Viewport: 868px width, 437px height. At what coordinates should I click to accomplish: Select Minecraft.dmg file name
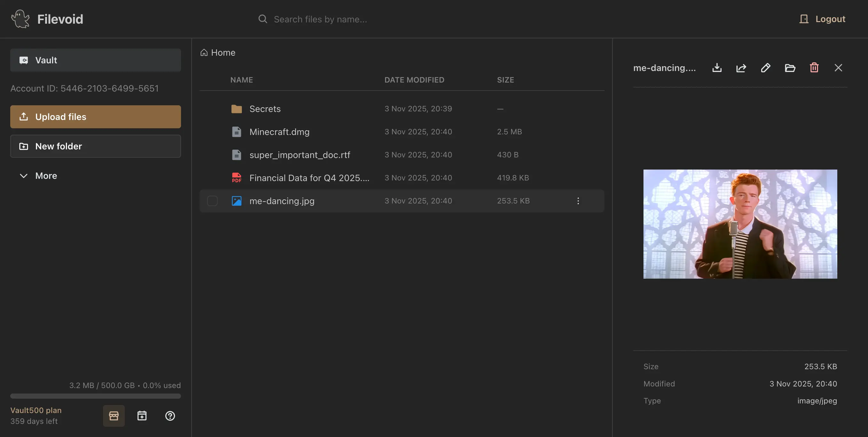click(279, 132)
